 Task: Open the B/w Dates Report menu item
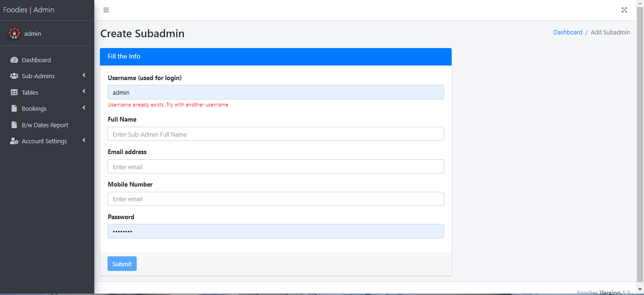45,125
